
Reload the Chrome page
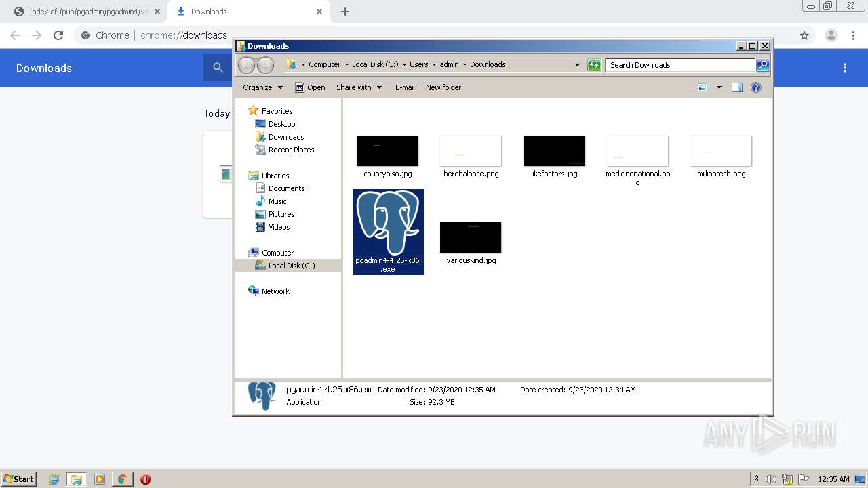tap(58, 35)
